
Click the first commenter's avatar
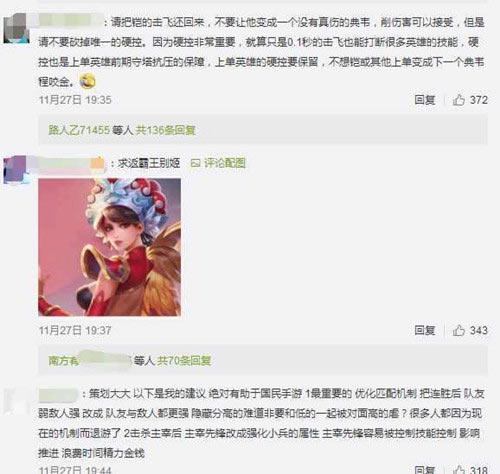(16, 29)
